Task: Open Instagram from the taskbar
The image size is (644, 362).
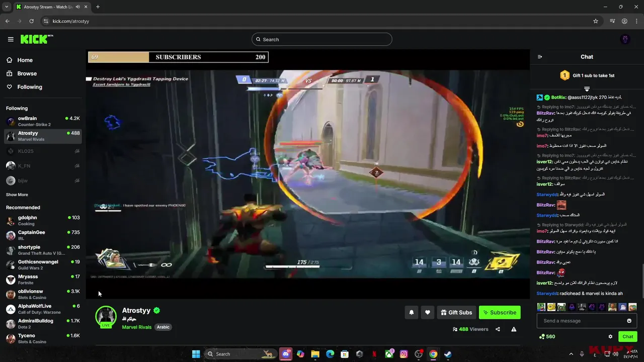Action: [404, 354]
